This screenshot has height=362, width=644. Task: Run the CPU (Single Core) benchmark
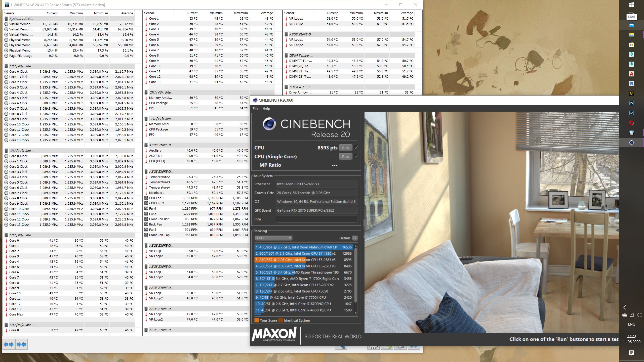pyautogui.click(x=345, y=157)
